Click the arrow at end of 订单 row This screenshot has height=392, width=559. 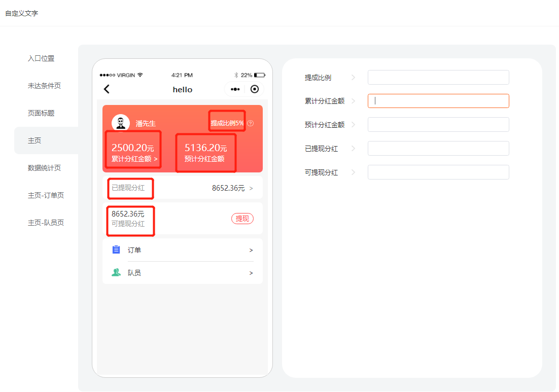pyautogui.click(x=251, y=250)
